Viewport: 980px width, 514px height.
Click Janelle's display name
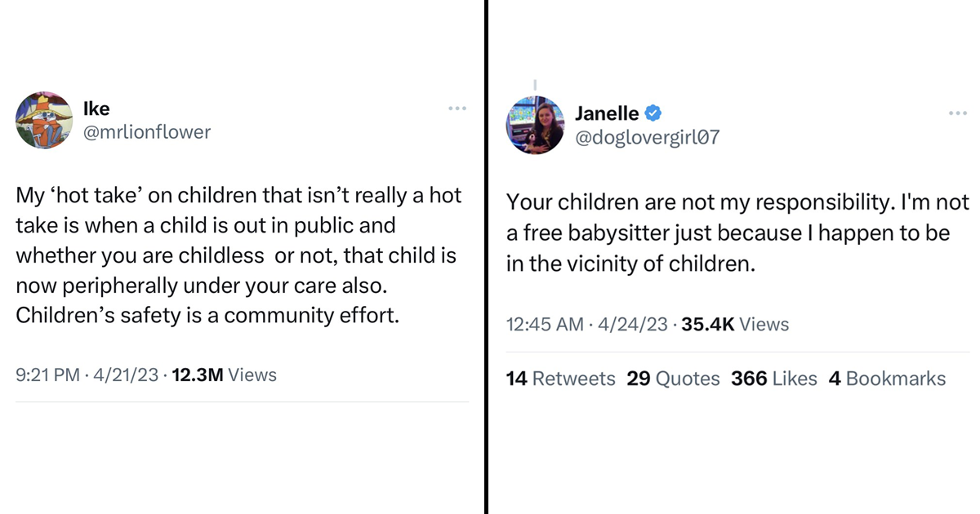tap(608, 113)
